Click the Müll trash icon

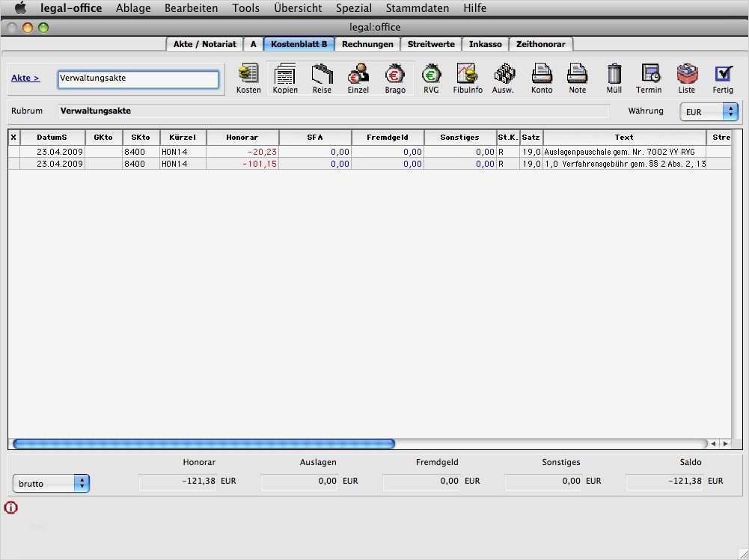tap(614, 79)
